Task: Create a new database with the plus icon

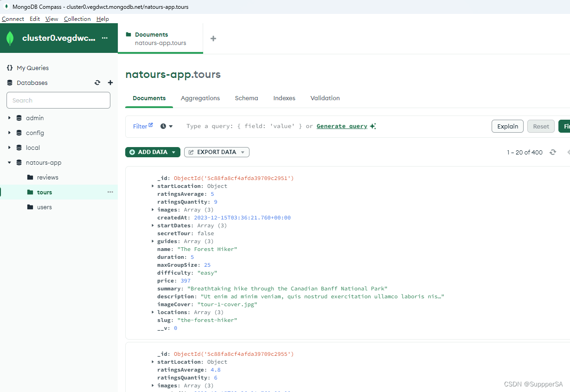Action: [x=110, y=83]
